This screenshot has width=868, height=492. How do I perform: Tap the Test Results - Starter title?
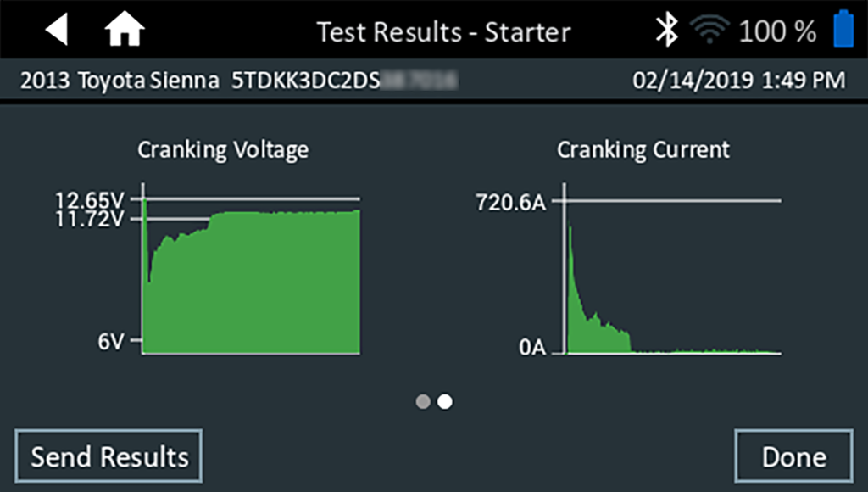click(443, 31)
